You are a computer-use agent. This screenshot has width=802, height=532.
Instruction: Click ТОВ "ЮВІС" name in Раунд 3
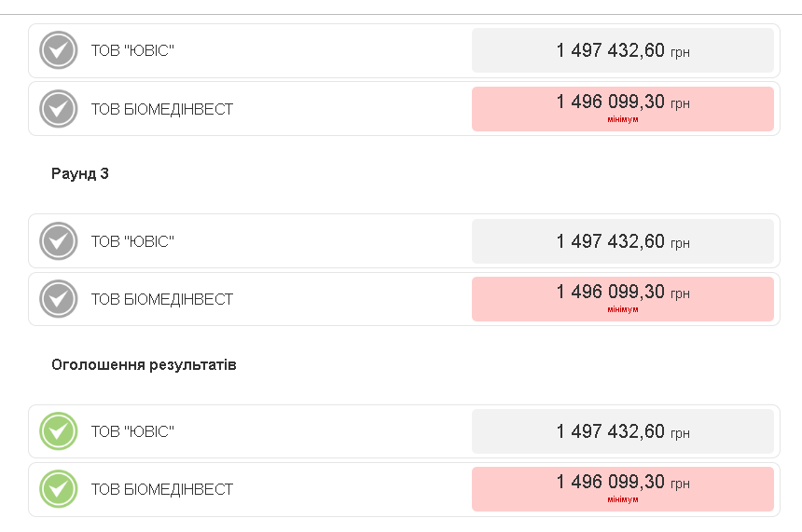coord(132,241)
